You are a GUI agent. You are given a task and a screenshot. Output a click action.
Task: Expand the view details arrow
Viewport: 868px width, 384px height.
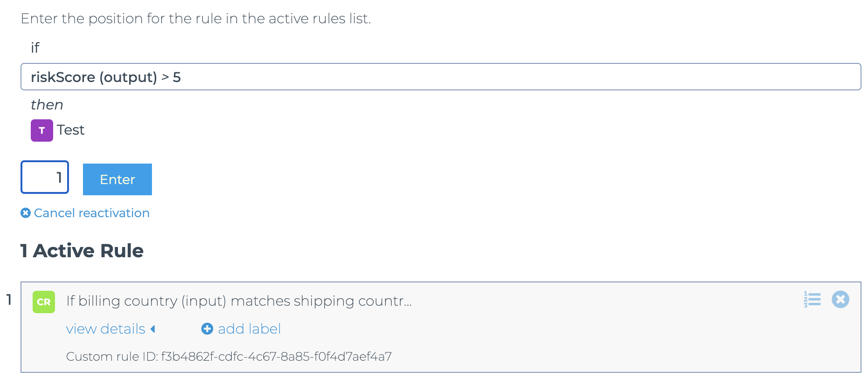click(153, 329)
